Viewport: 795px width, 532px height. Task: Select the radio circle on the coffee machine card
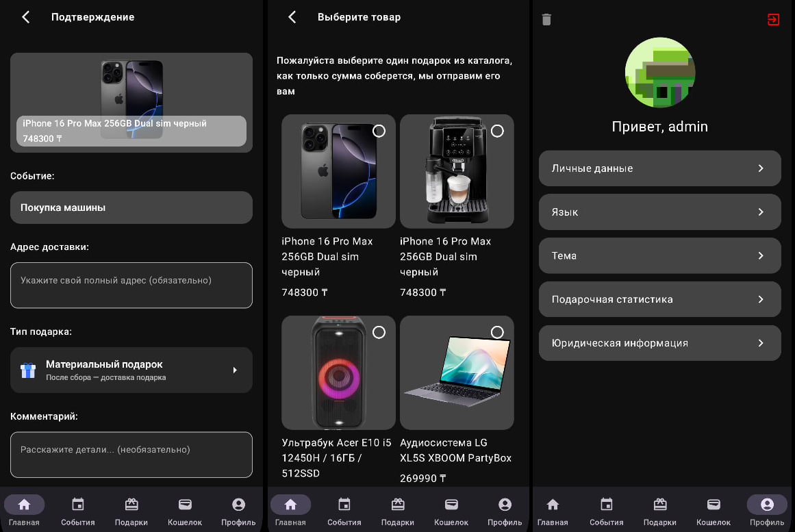(x=497, y=131)
